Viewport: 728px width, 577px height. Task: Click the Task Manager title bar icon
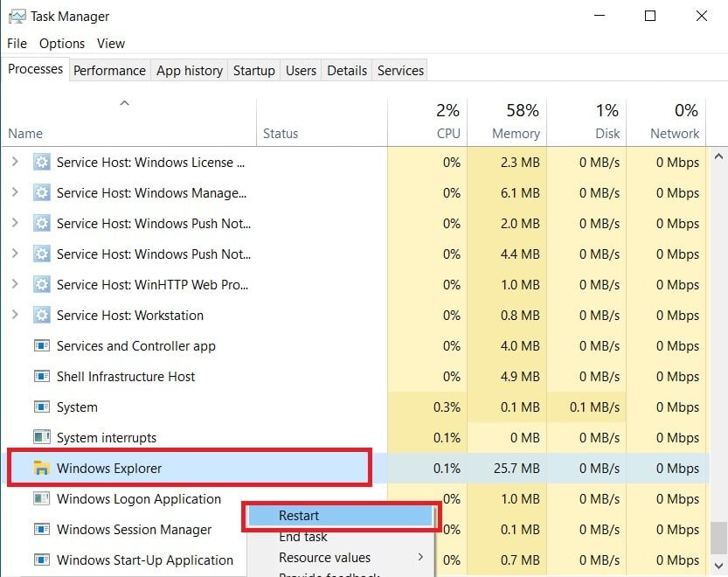click(17, 17)
